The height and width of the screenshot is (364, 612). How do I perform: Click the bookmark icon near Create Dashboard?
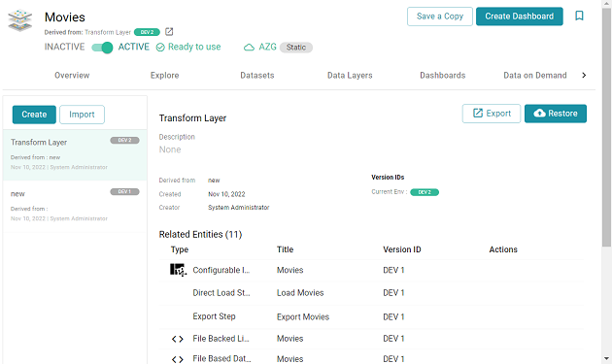[579, 16]
